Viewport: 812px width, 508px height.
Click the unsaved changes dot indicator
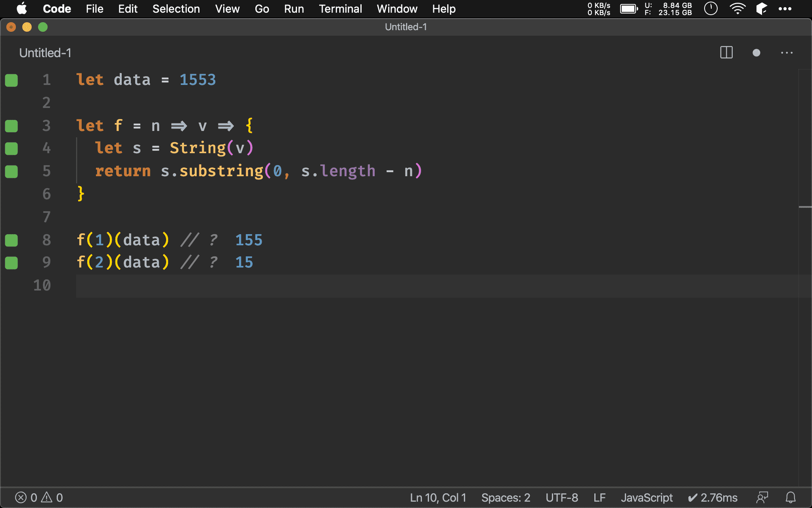(x=756, y=53)
